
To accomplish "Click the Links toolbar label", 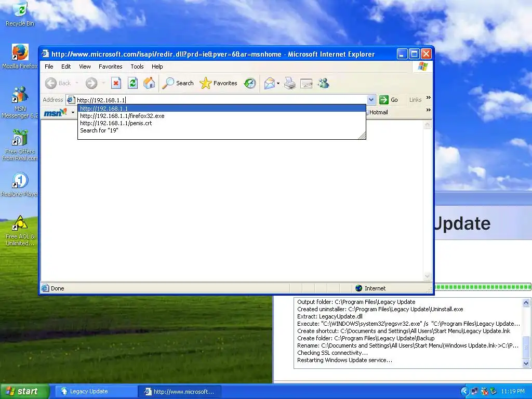I will point(415,100).
